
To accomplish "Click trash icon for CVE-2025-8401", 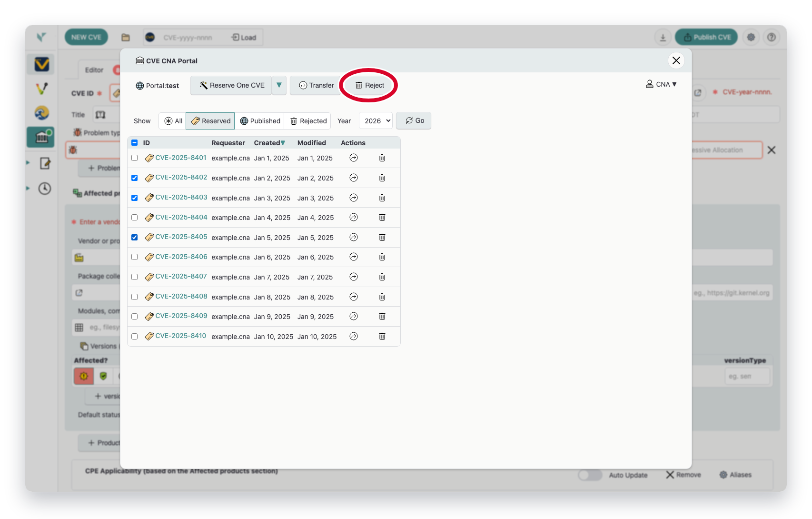I will pos(382,158).
